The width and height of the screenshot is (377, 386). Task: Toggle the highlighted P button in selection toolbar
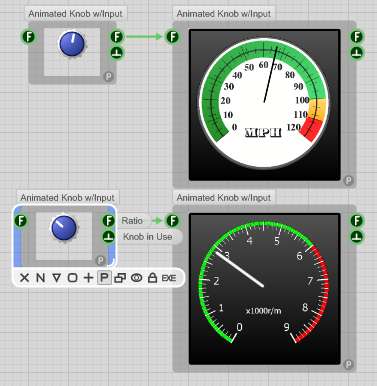pyautogui.click(x=104, y=277)
